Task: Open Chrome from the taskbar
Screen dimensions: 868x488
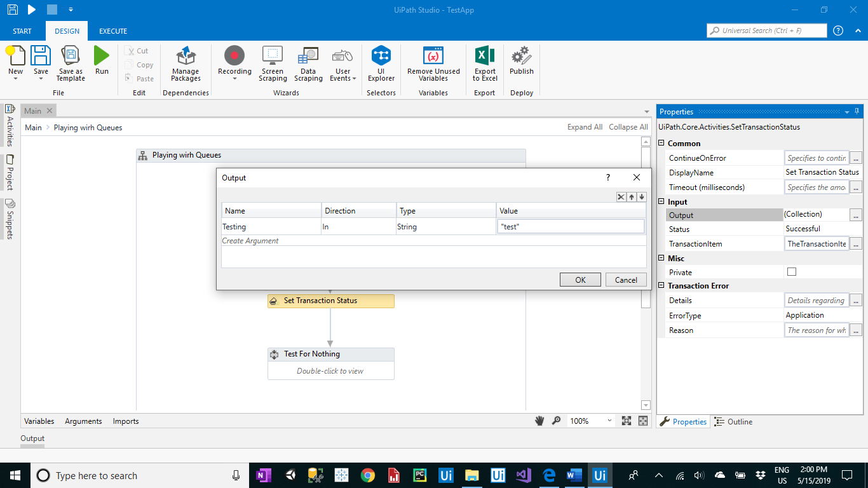Action: pos(367,475)
